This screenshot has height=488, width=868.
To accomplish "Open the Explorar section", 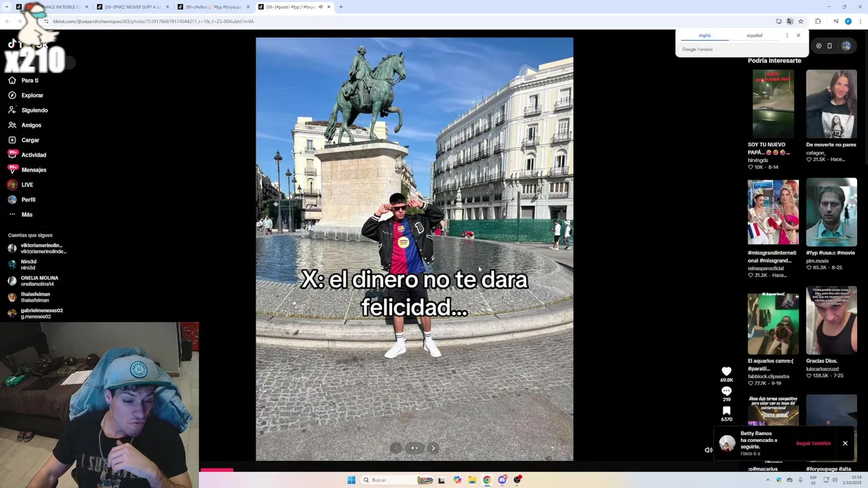I will [x=26, y=95].
